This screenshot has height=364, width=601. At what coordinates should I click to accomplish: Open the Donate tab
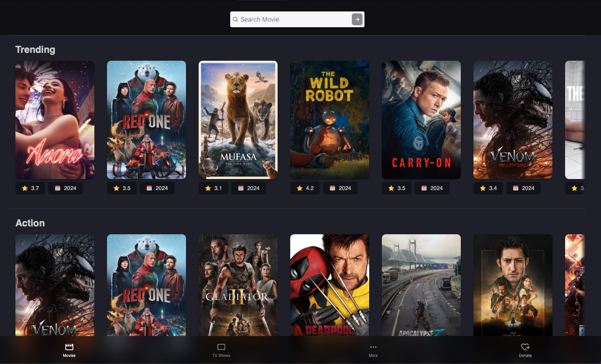click(x=525, y=350)
